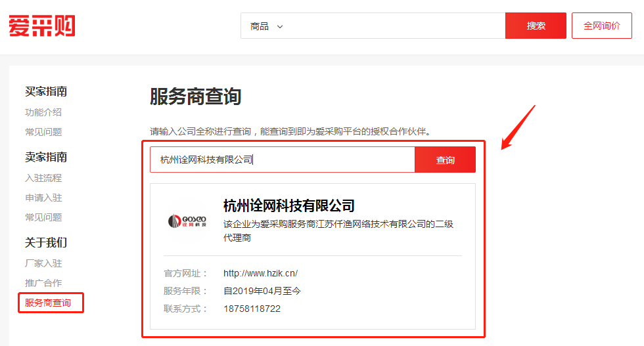Select 服务商查询 in sidebar
Screen dimensions: 644x346
pos(47,303)
